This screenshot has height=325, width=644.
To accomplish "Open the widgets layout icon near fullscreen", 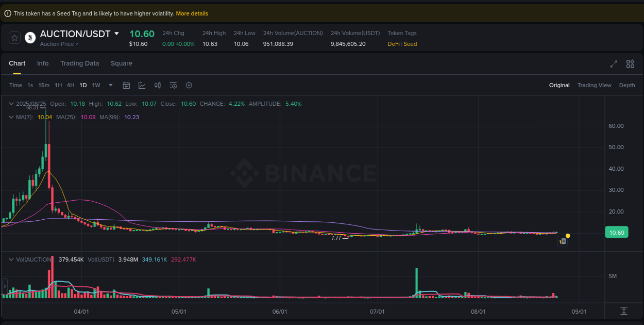I will coord(630,64).
